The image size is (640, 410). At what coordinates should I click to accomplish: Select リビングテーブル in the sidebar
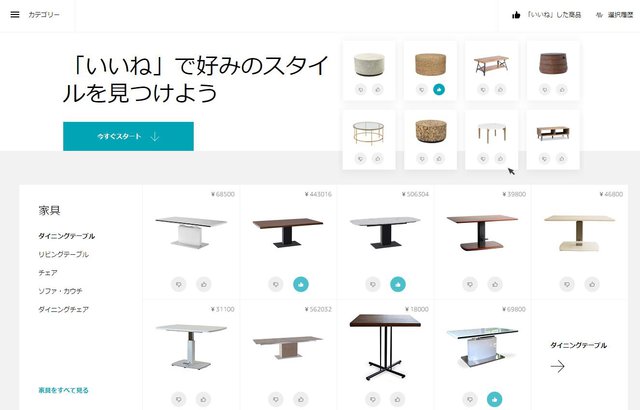tap(63, 254)
